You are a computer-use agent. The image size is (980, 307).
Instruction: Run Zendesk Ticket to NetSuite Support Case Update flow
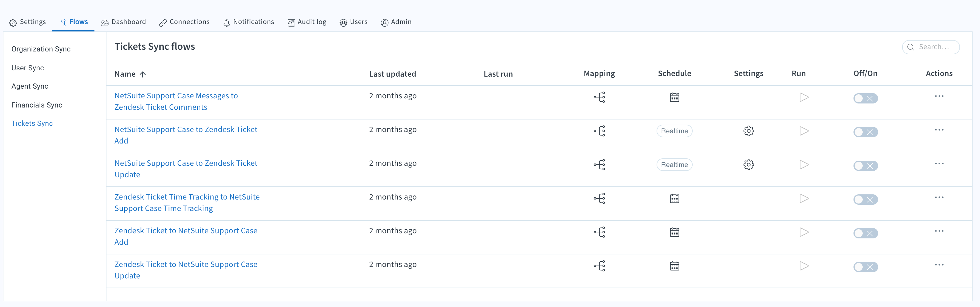click(x=804, y=266)
